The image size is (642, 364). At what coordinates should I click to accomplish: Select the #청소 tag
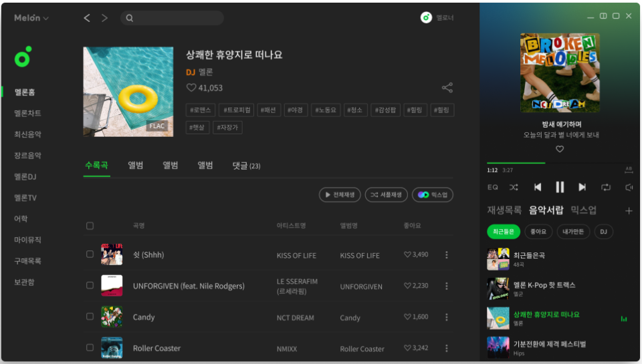pyautogui.click(x=354, y=110)
